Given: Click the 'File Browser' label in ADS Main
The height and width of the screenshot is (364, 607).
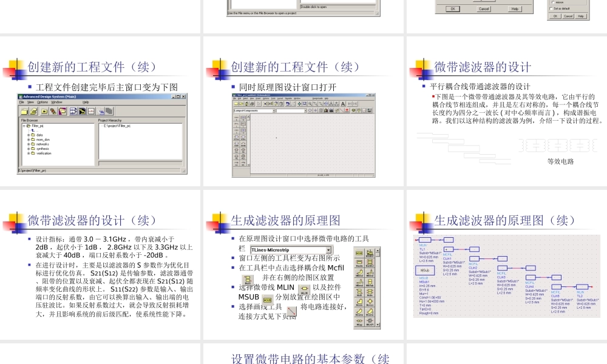Looking at the screenshot, I should click(x=29, y=120).
